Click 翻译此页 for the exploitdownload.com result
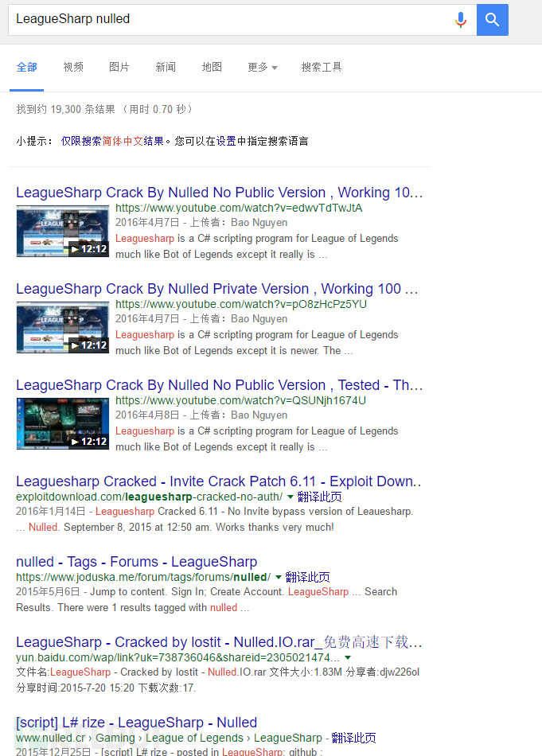This screenshot has height=756, width=542. [319, 497]
